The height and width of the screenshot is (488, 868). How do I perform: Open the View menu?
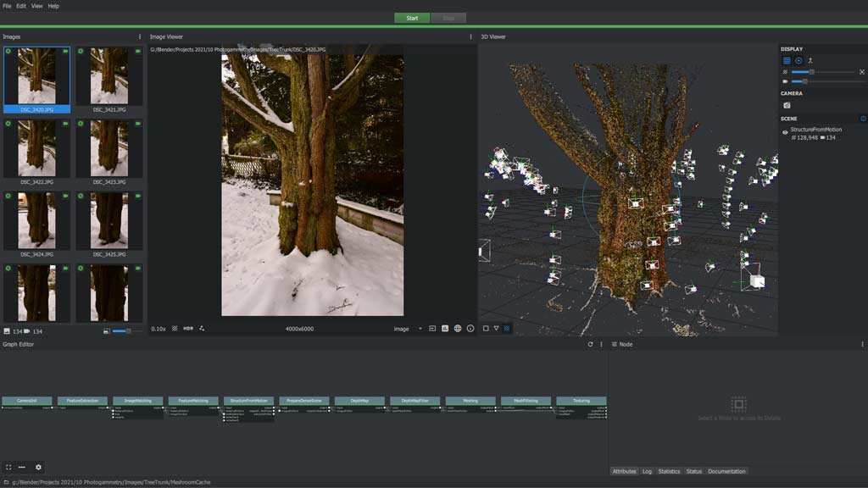37,6
